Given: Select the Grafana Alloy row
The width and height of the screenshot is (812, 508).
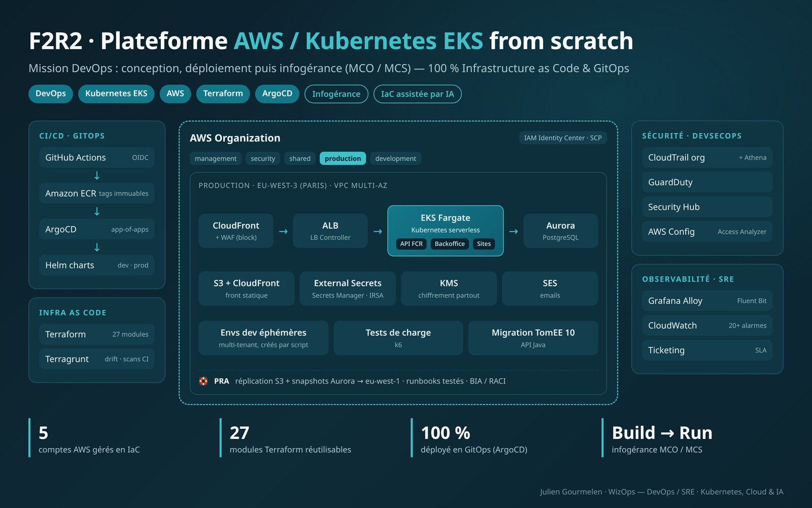Looking at the screenshot, I should coord(707,301).
